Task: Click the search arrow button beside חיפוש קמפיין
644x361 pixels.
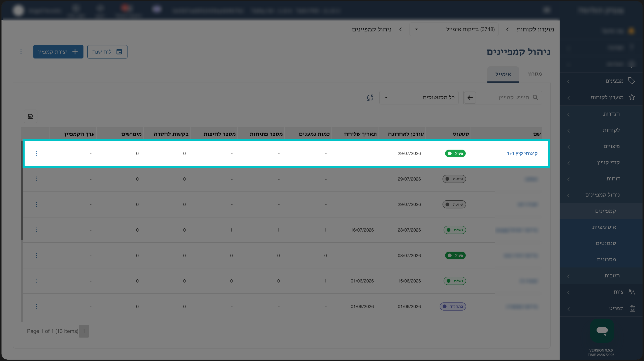Action: click(x=470, y=97)
